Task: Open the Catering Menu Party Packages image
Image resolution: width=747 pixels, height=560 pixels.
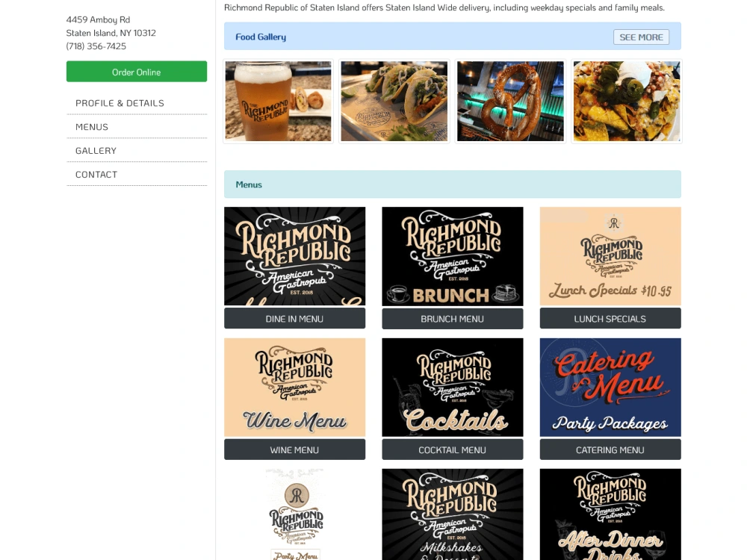Action: (x=610, y=387)
